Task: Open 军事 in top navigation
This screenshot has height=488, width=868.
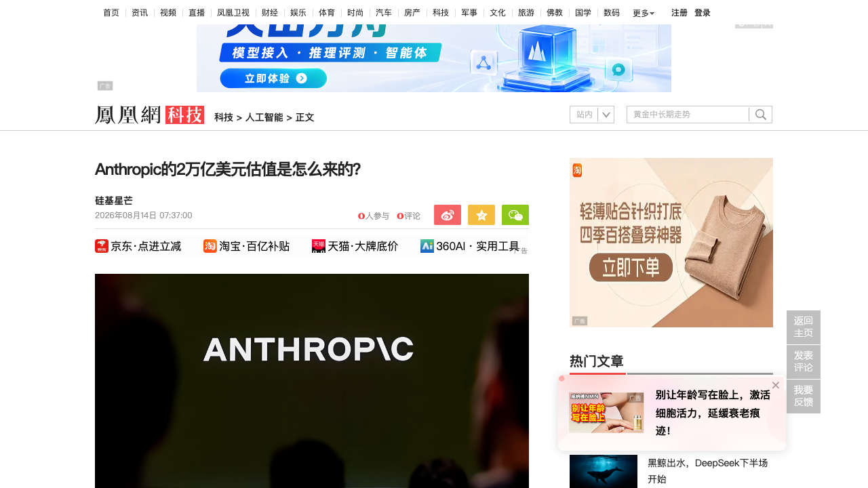Action: point(469,13)
